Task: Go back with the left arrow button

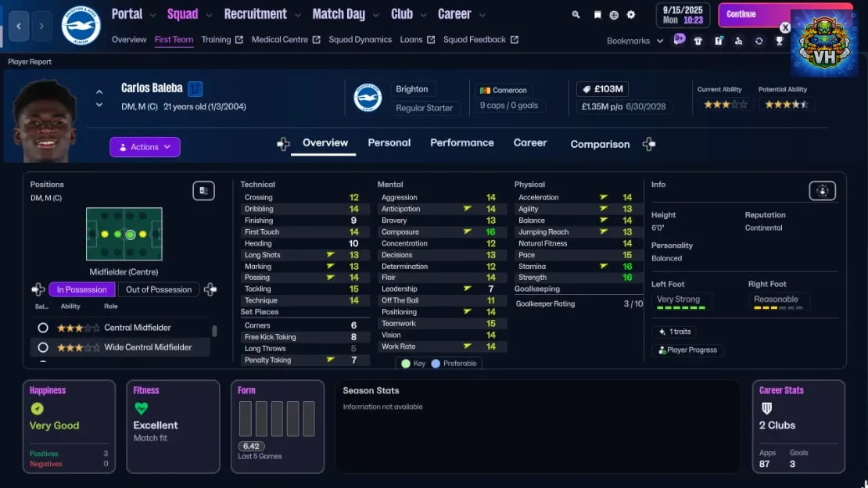Action: click(x=19, y=26)
